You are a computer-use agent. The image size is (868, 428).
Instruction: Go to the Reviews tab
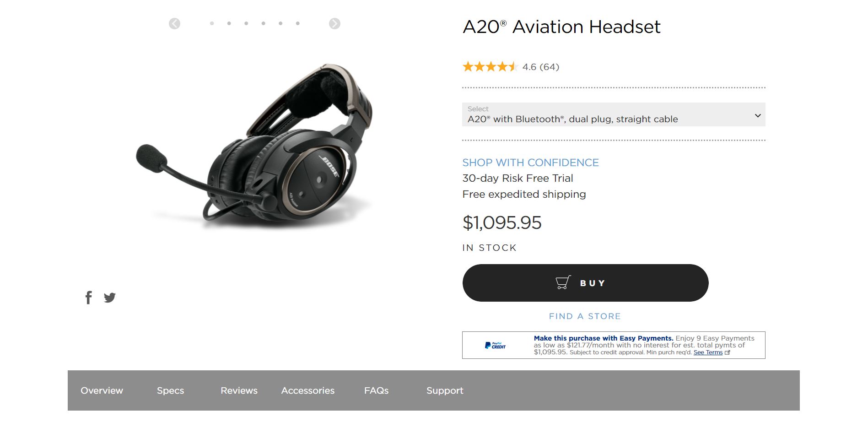[239, 390]
